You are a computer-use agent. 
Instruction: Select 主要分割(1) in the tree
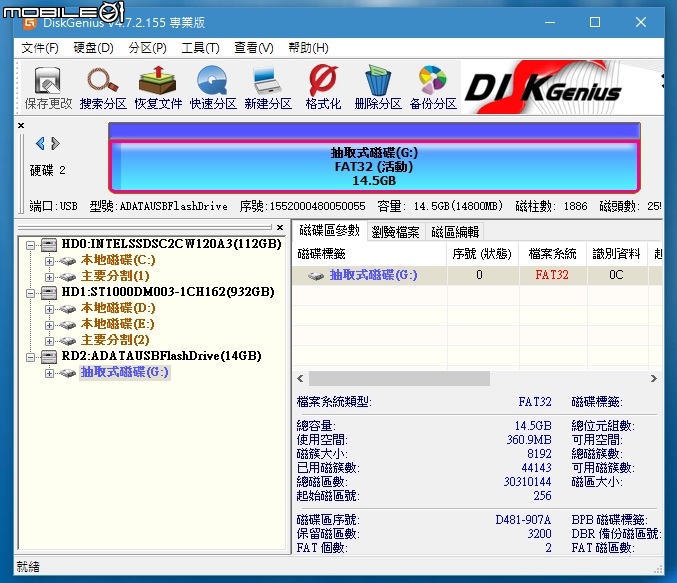click(115, 276)
